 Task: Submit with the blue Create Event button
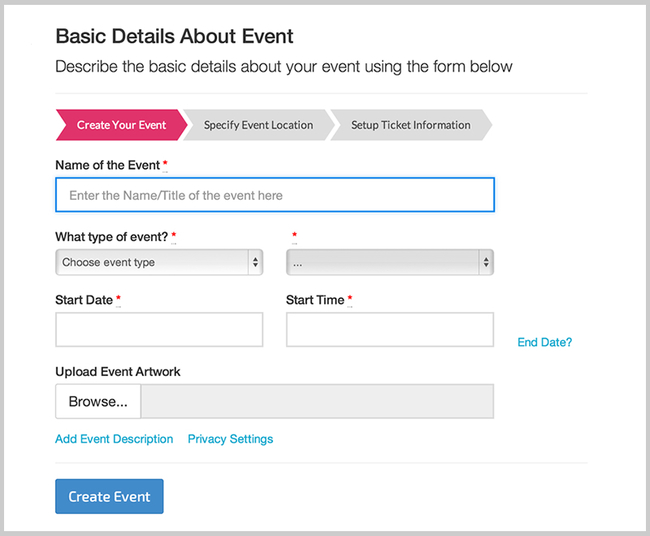point(109,496)
